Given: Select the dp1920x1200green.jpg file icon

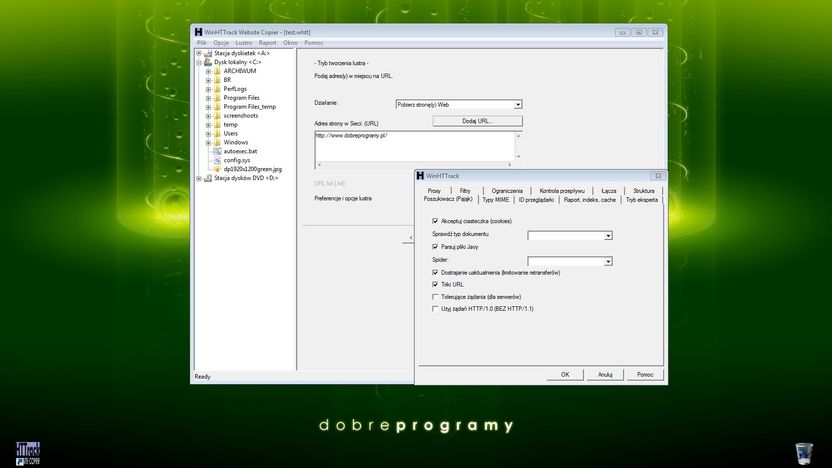Looking at the screenshot, I should pos(217,169).
